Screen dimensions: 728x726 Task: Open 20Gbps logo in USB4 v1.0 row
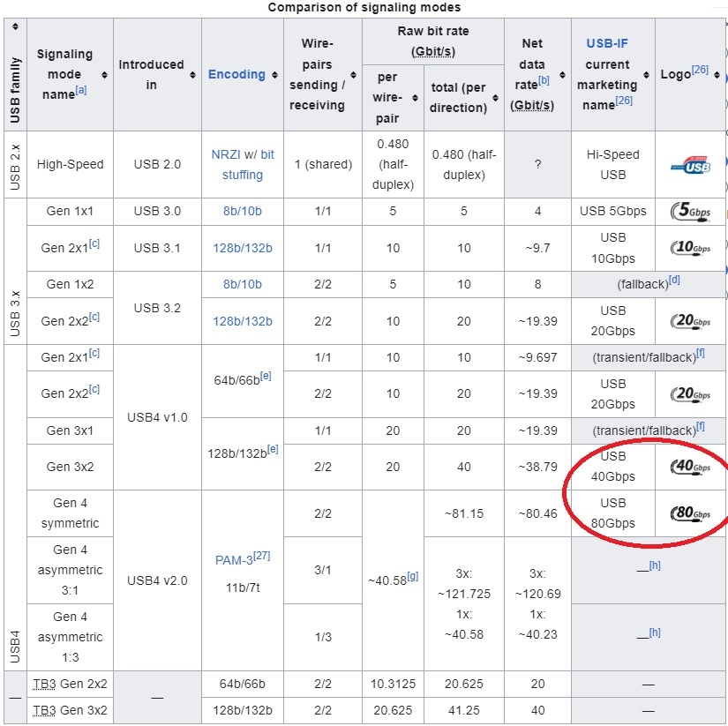click(690, 394)
